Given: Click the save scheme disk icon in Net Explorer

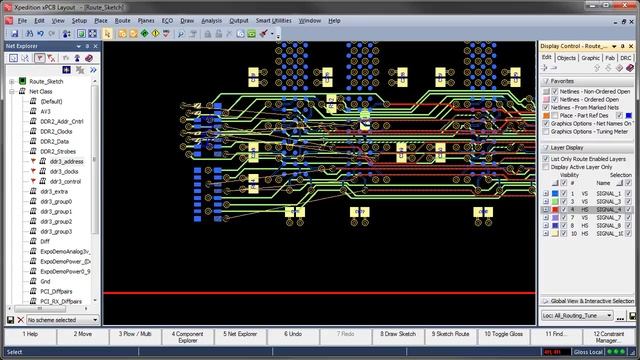Looking at the screenshot, I should tap(11, 320).
